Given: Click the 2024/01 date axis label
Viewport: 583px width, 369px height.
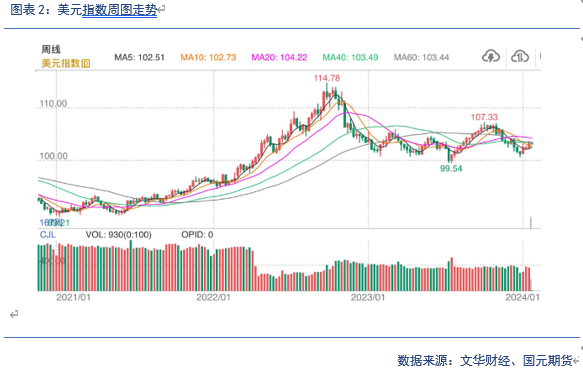Looking at the screenshot, I should [522, 297].
